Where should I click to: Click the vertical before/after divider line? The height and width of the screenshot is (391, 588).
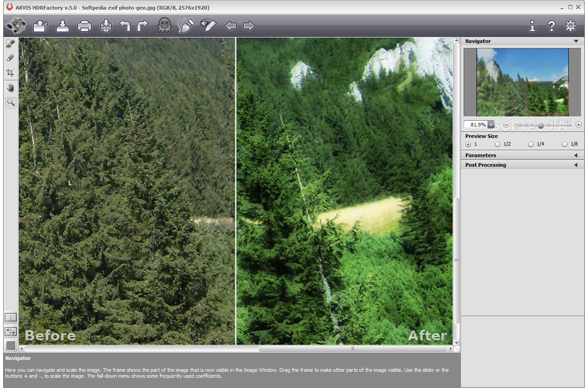coord(235,191)
